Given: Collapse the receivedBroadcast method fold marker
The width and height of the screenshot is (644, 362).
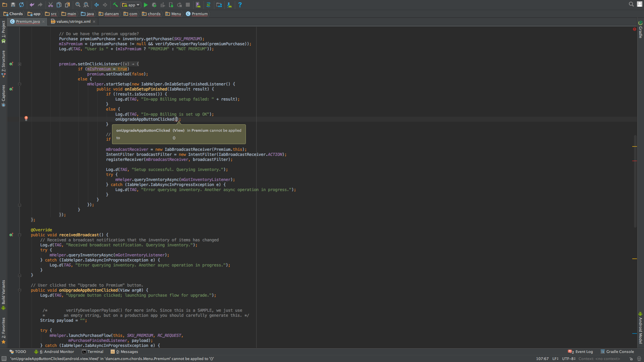Looking at the screenshot, I should [19, 235].
